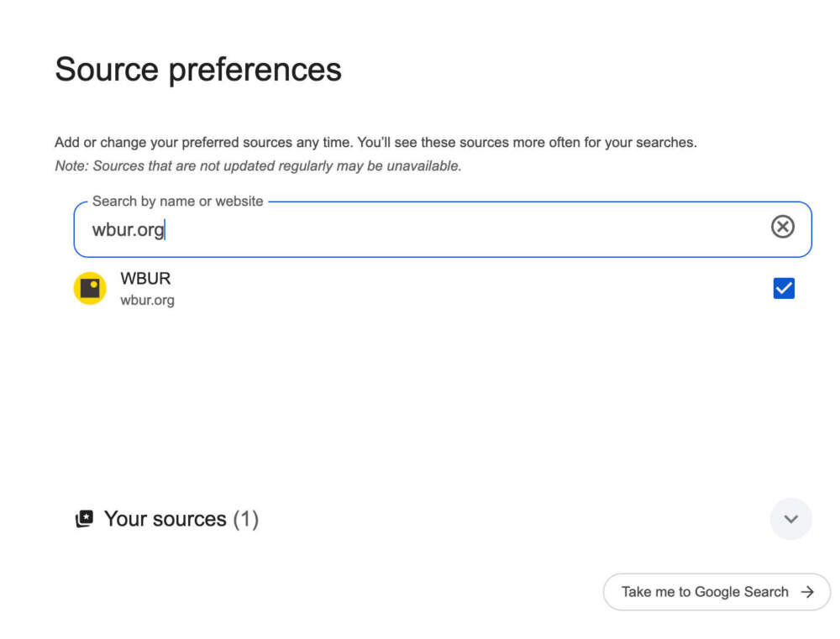The width and height of the screenshot is (840, 639).
Task: Click the arrow icon in Google Search button
Action: click(807, 592)
